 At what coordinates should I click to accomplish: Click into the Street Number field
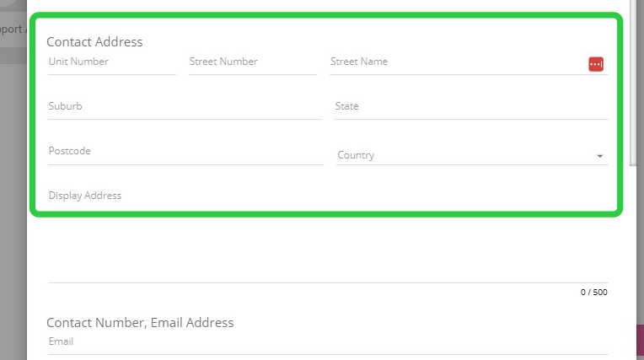[252, 62]
